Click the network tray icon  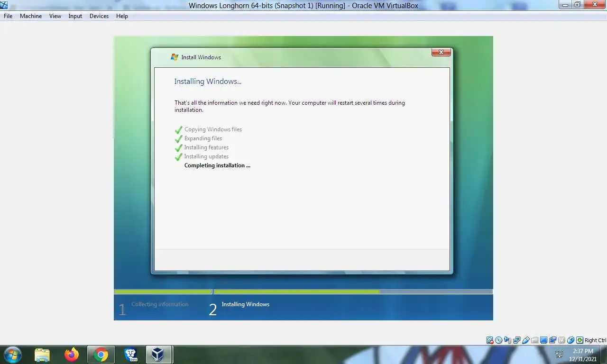click(x=559, y=355)
